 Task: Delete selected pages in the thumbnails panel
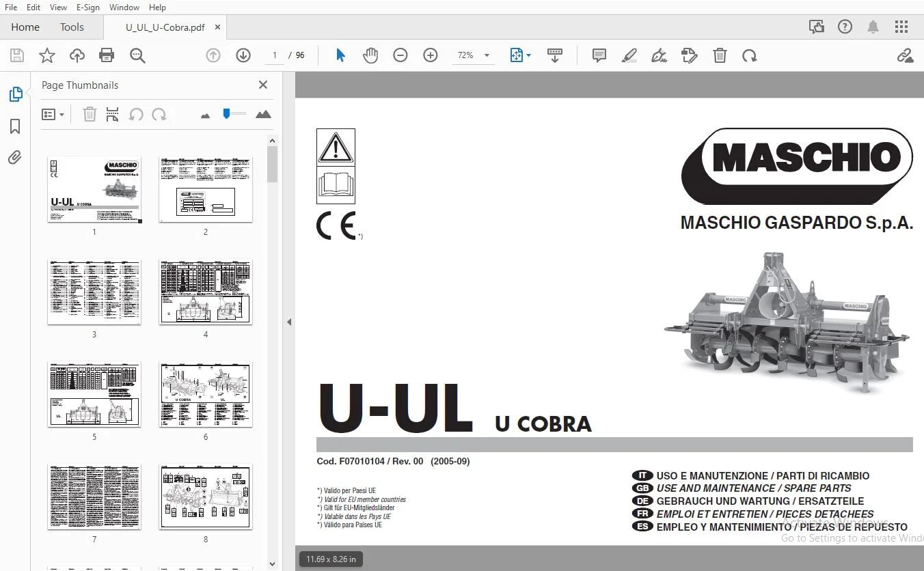(x=90, y=114)
